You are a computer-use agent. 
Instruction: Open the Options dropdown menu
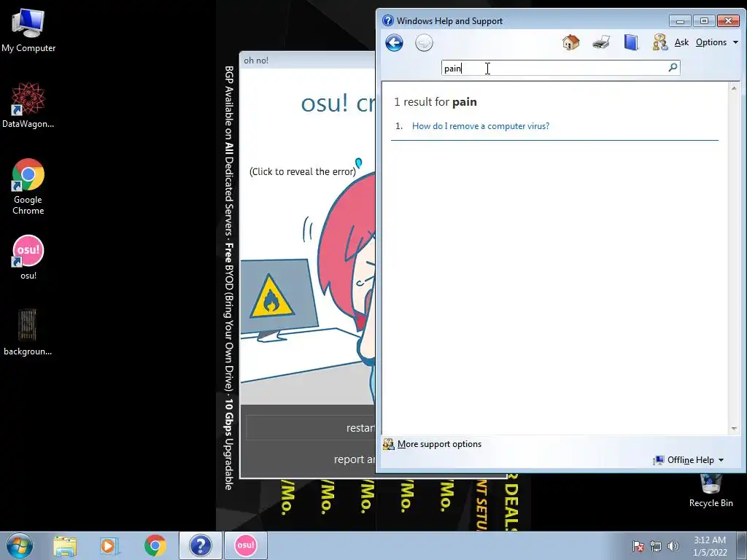click(x=716, y=42)
